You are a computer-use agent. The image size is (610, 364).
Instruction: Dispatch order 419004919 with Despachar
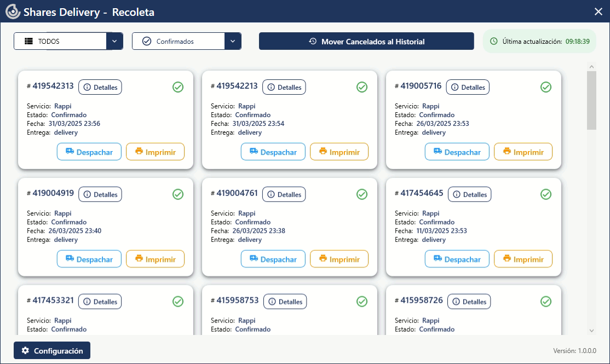[89, 259]
